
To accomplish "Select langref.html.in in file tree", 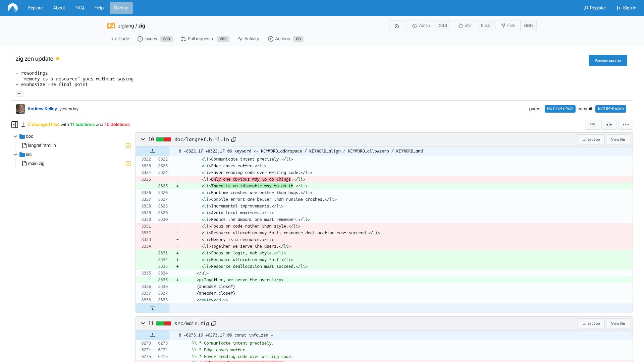I will pyautogui.click(x=42, y=145).
